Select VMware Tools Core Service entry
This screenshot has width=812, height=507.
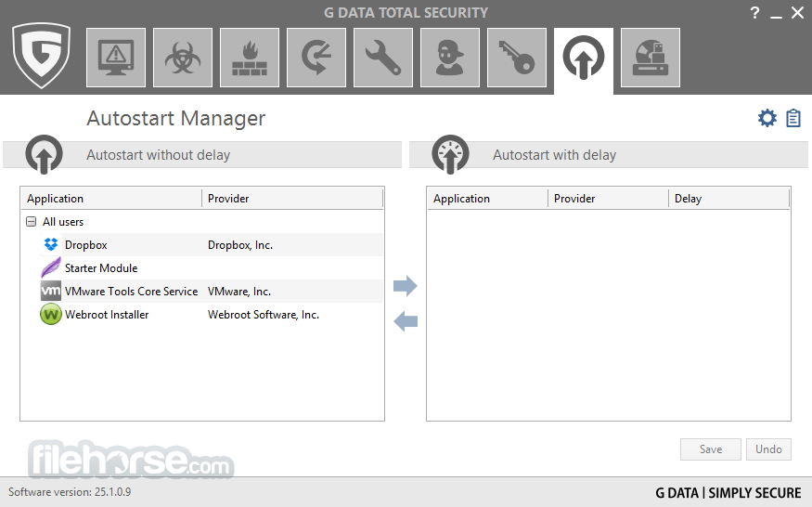point(202,292)
